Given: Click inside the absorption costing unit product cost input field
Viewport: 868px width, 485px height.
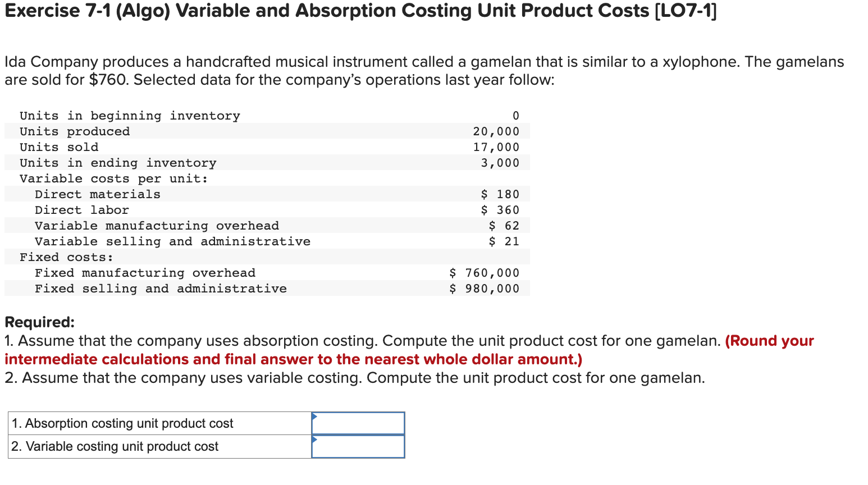Looking at the screenshot, I should (x=359, y=422).
